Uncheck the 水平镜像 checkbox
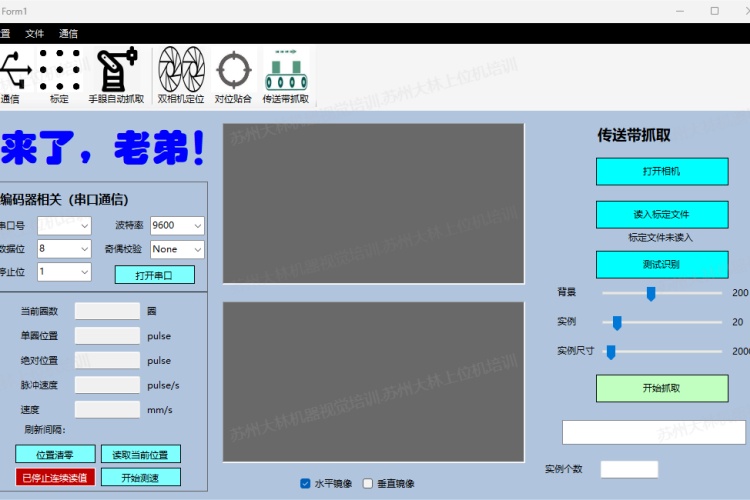 (306, 484)
